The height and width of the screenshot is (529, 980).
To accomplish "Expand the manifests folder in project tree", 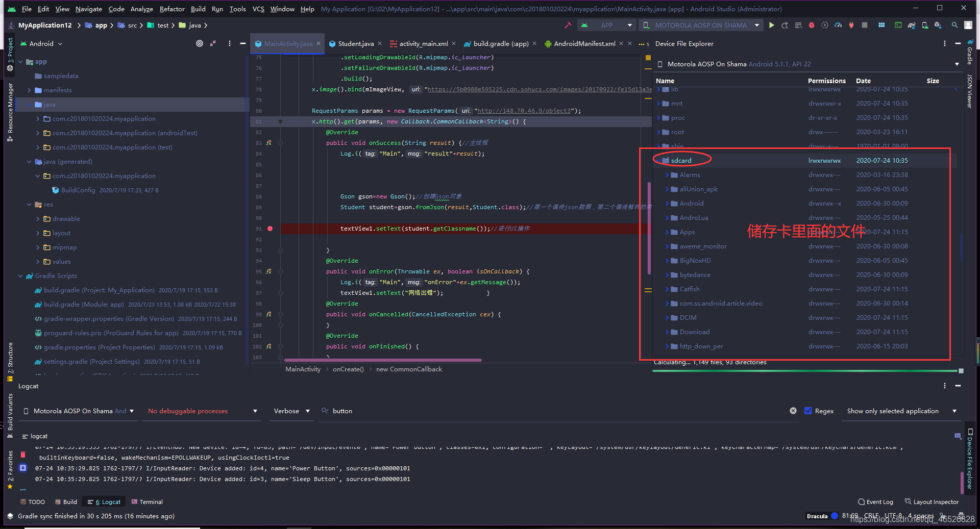I will (29, 90).
